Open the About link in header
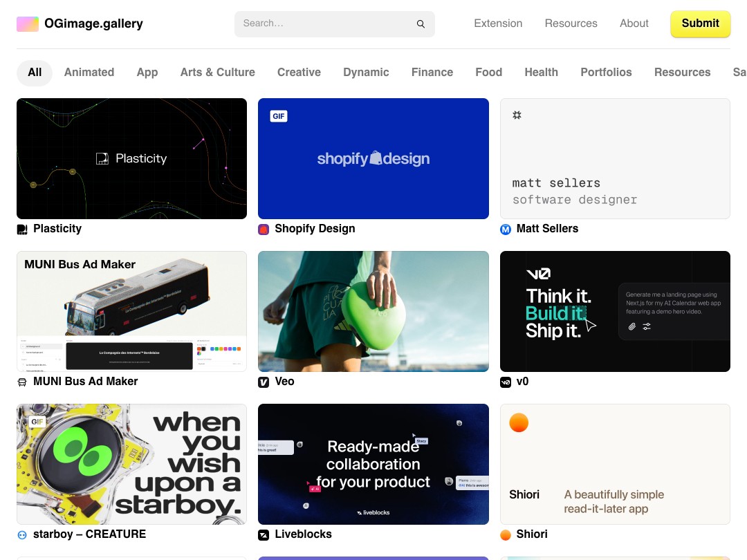The height and width of the screenshot is (560, 747). (634, 24)
